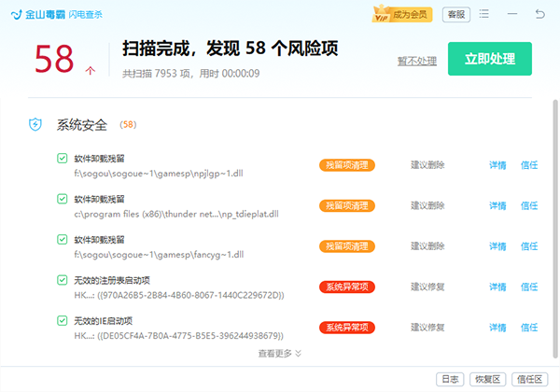Click 信任 for 无效的注册表启动项
The image size is (560, 392).
click(529, 287)
